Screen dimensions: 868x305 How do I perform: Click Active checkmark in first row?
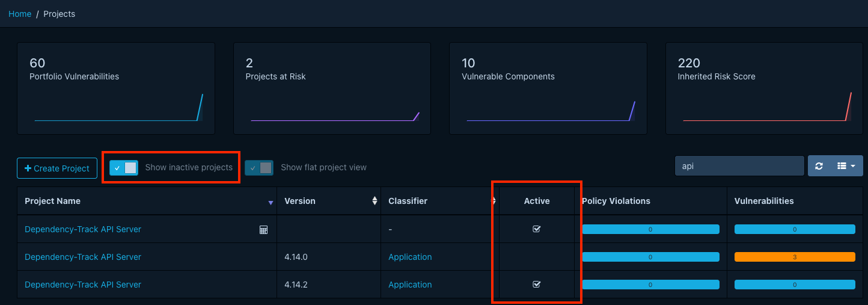click(537, 229)
